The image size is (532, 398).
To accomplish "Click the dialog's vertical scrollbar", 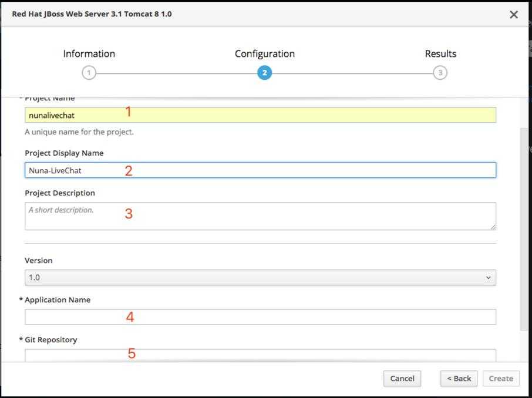I will [x=524, y=229].
